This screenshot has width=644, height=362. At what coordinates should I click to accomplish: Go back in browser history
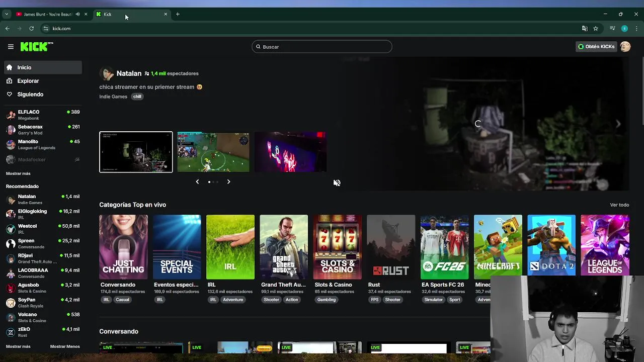pyautogui.click(x=7, y=29)
